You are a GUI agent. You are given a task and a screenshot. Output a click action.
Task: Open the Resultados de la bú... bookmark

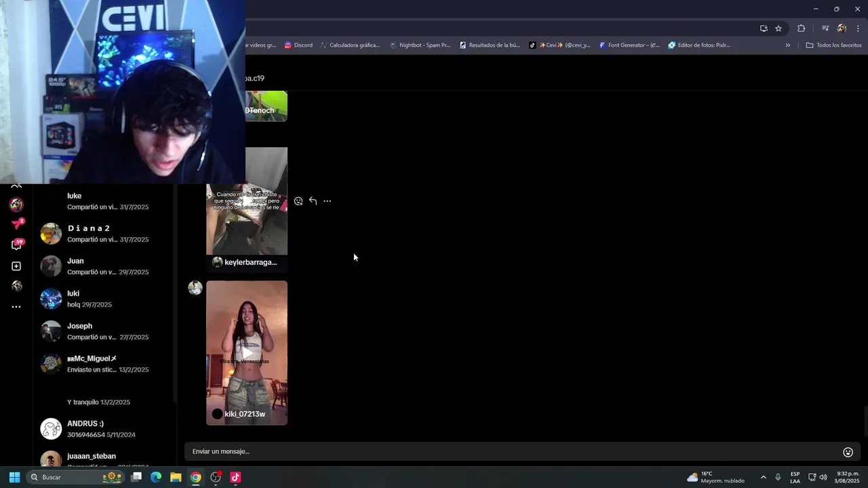click(490, 45)
